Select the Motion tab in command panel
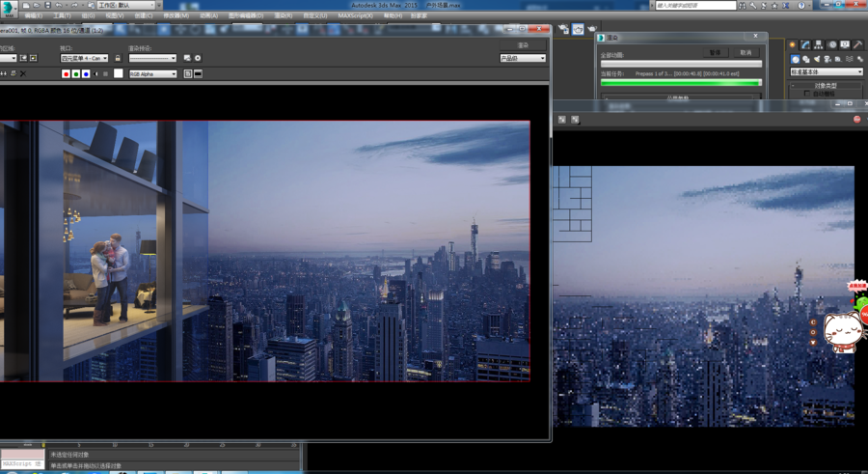Image resolution: width=868 pixels, height=474 pixels. pyautogui.click(x=832, y=45)
